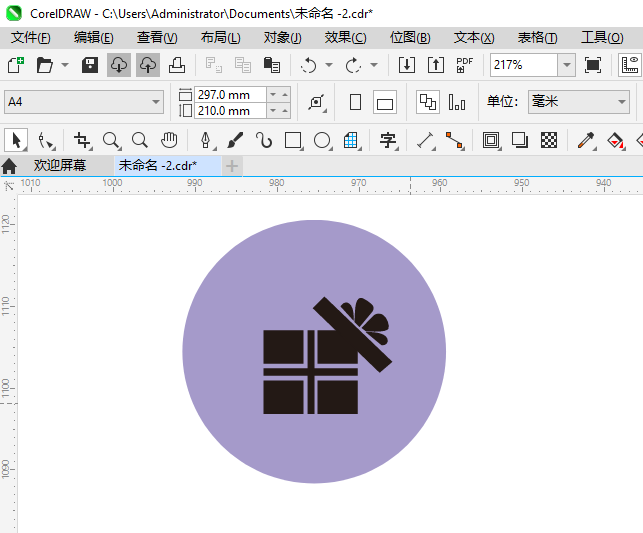Publish to PDF icon
This screenshot has width=643, height=533.
coord(465,65)
